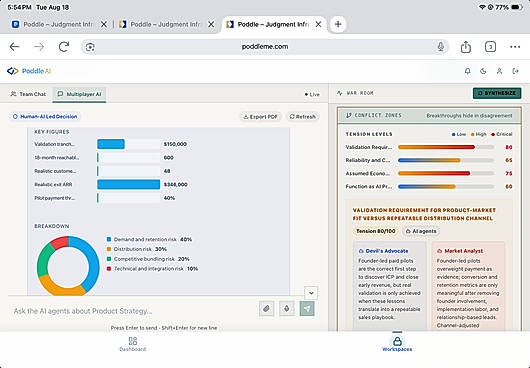Click the address bar showing poddleme.com

(x=265, y=47)
